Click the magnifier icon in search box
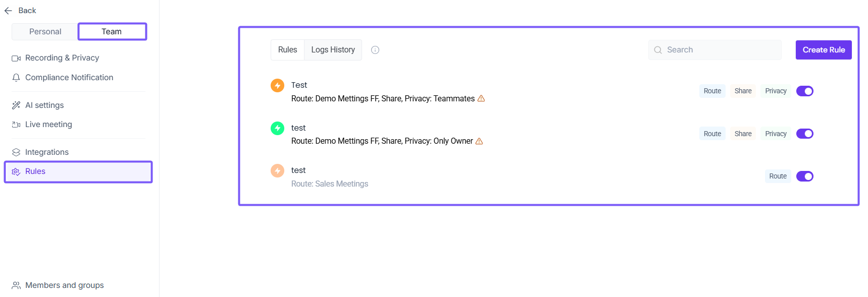Screen dimensions: 868x297 point(658,50)
